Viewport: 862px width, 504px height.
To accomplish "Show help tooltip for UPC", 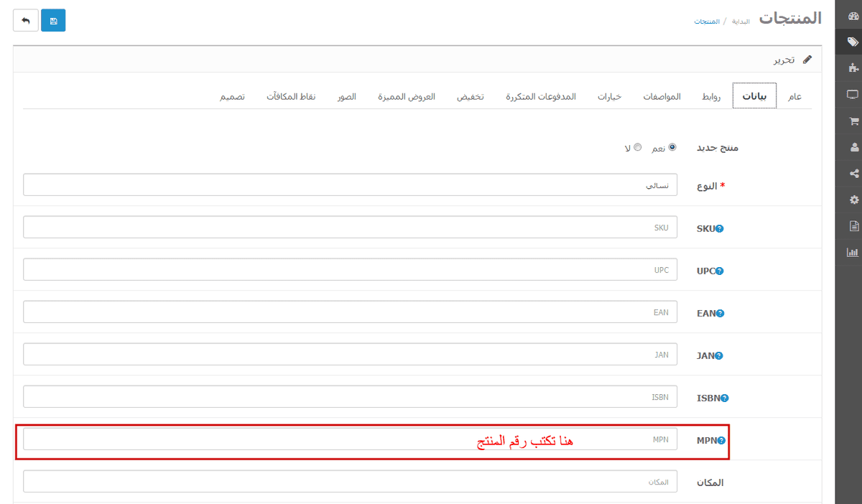I will click(720, 271).
